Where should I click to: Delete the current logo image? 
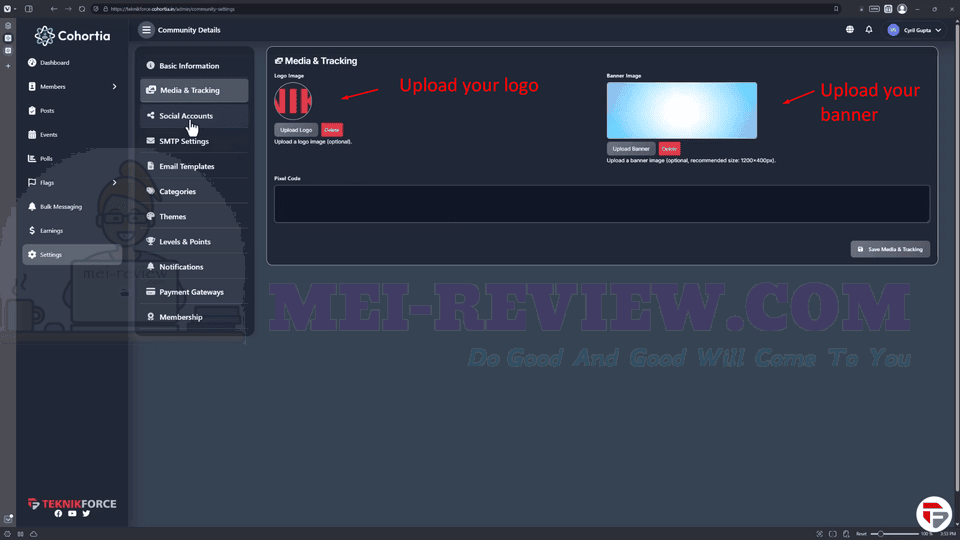(x=332, y=130)
